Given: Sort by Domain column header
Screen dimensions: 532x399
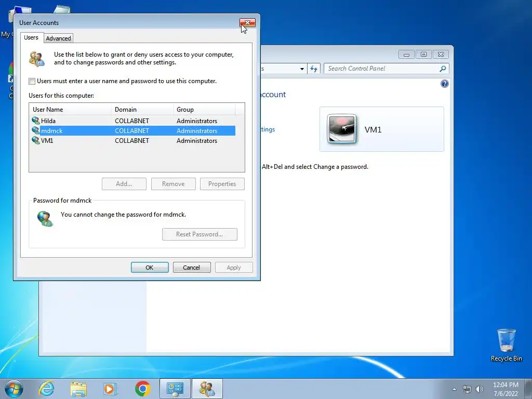Looking at the screenshot, I should [142, 109].
